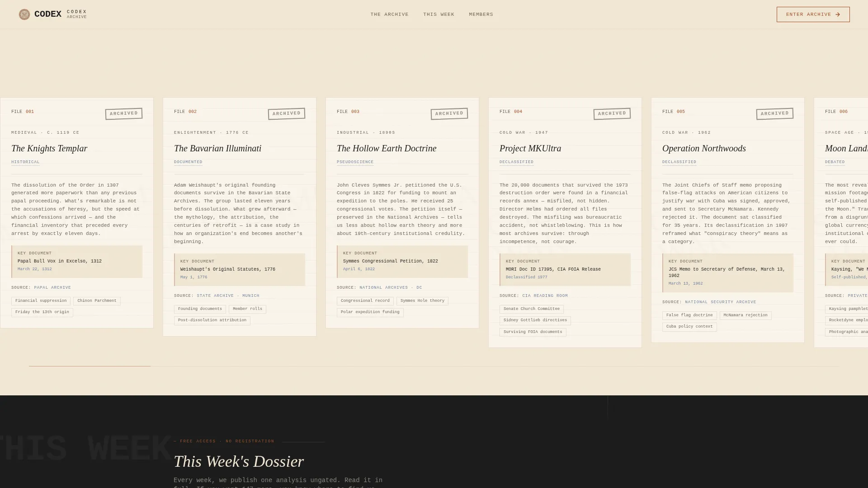Screen dimensions: 868x488
Task: Click the Codex seal logo icon
Action: (x=24, y=14)
